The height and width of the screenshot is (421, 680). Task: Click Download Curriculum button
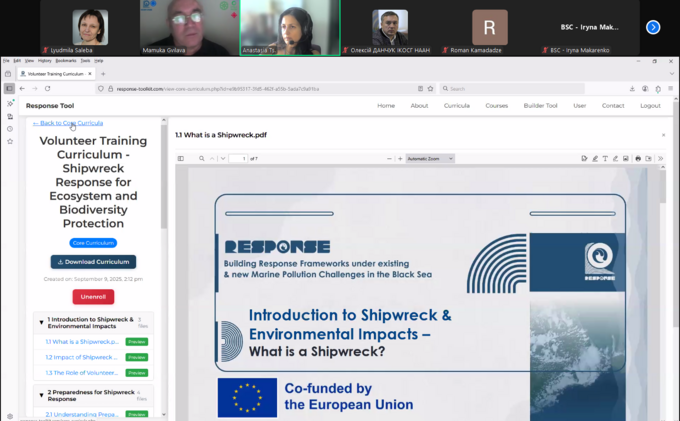pos(93,262)
